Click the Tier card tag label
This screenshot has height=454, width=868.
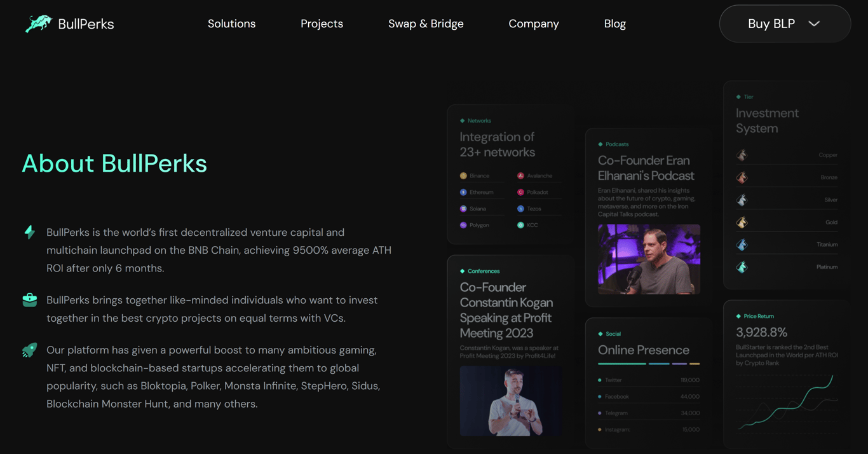(749, 97)
